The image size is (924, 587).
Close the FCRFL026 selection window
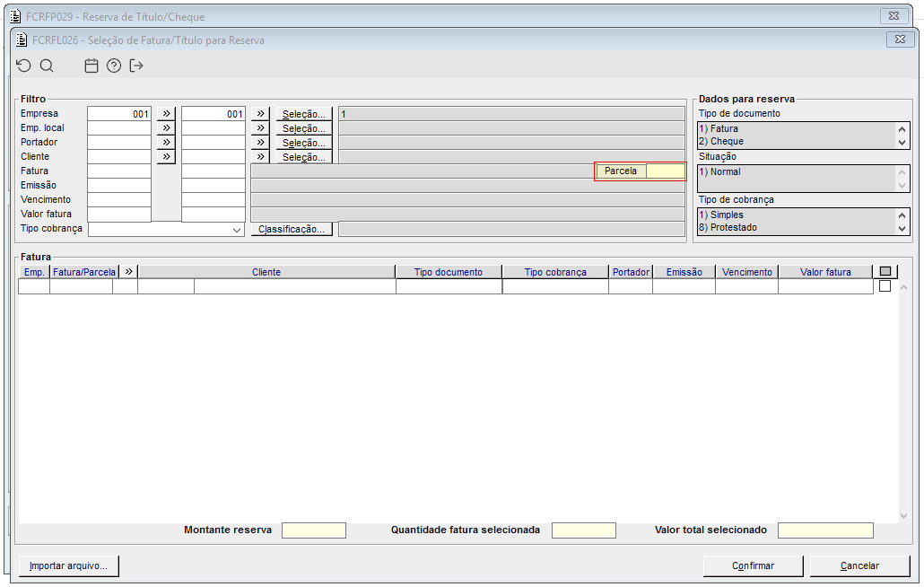(x=901, y=39)
